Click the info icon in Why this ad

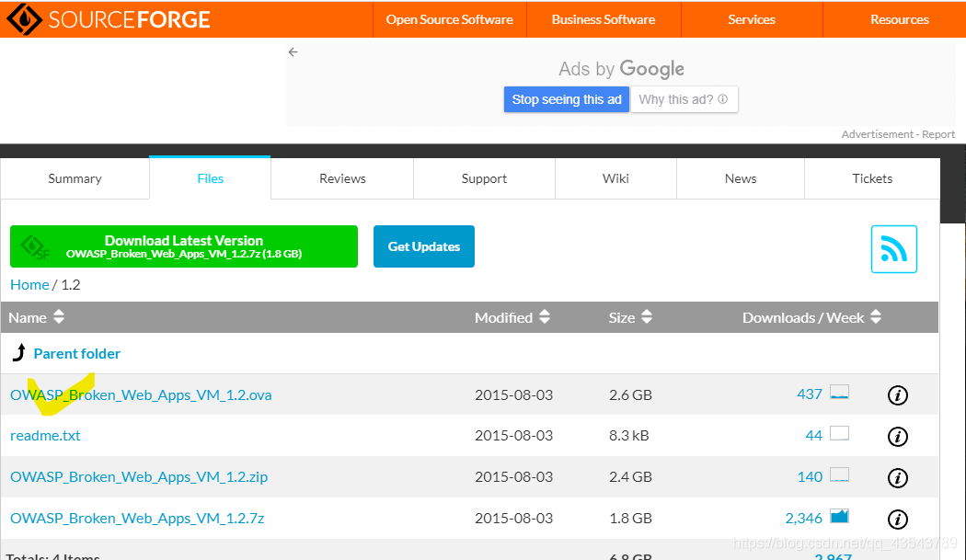click(x=722, y=99)
